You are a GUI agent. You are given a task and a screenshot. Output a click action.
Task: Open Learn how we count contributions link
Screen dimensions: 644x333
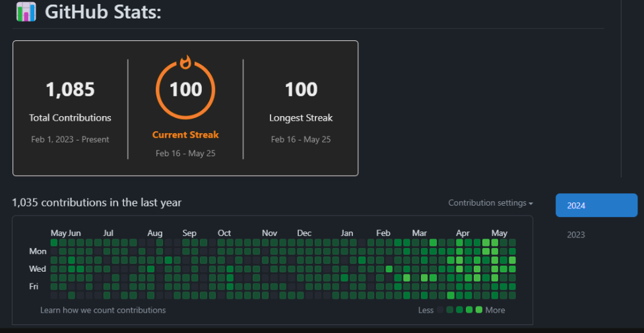click(x=103, y=310)
